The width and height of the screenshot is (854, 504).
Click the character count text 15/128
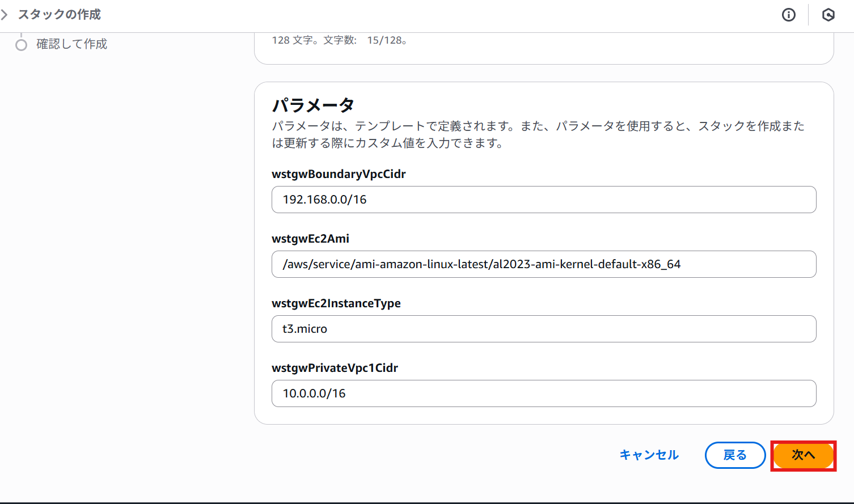pyautogui.click(x=385, y=40)
